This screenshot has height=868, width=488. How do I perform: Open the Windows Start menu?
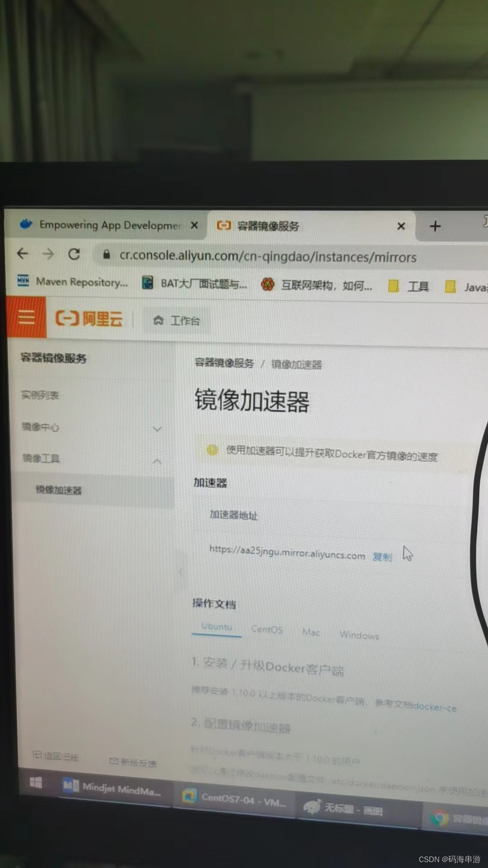tap(36, 782)
